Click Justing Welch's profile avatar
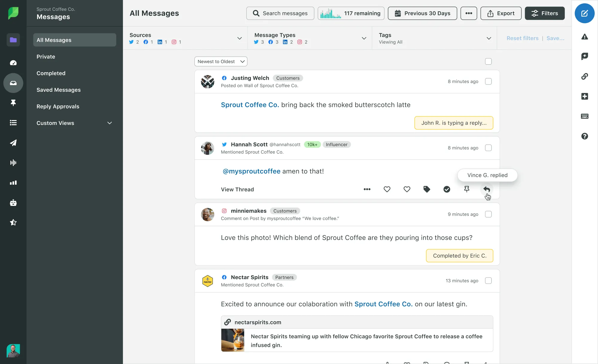 click(208, 82)
